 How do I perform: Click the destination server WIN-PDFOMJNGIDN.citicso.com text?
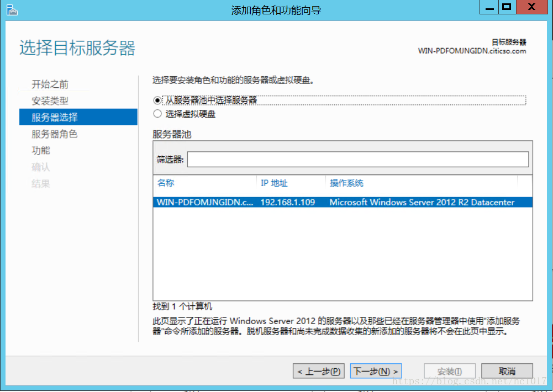tap(472, 51)
